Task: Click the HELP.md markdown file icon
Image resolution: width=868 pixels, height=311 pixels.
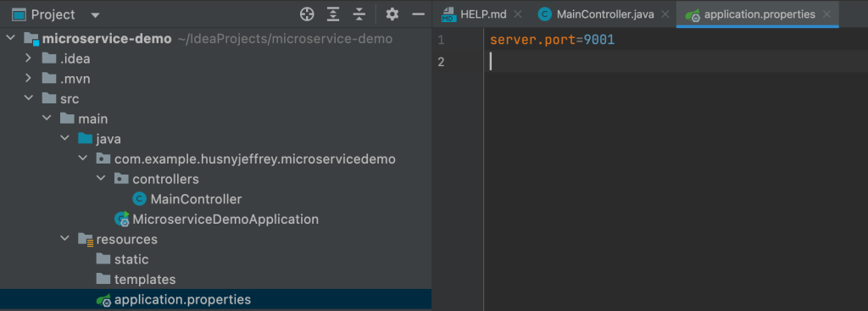Action: 448,15
